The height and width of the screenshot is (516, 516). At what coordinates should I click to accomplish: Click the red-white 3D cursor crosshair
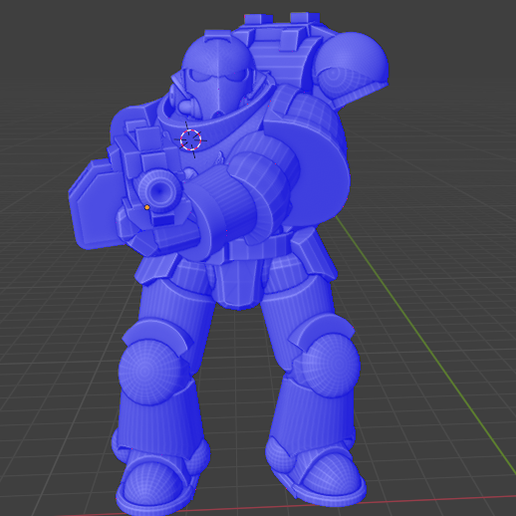click(x=191, y=140)
